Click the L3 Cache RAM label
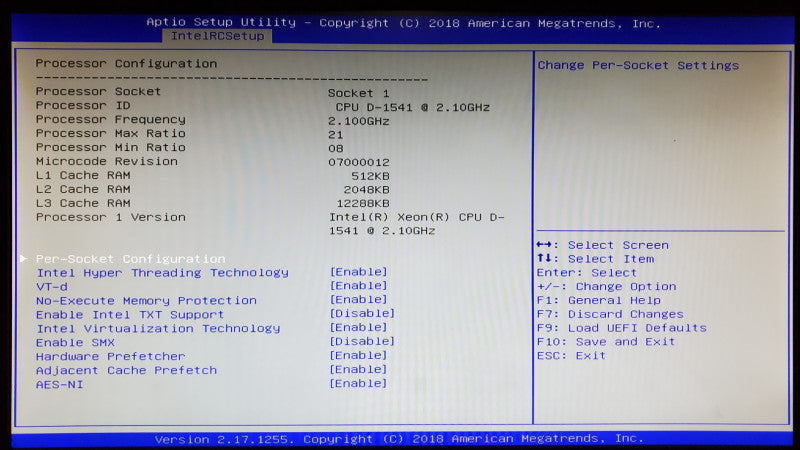The height and width of the screenshot is (450, 800). coord(83,203)
